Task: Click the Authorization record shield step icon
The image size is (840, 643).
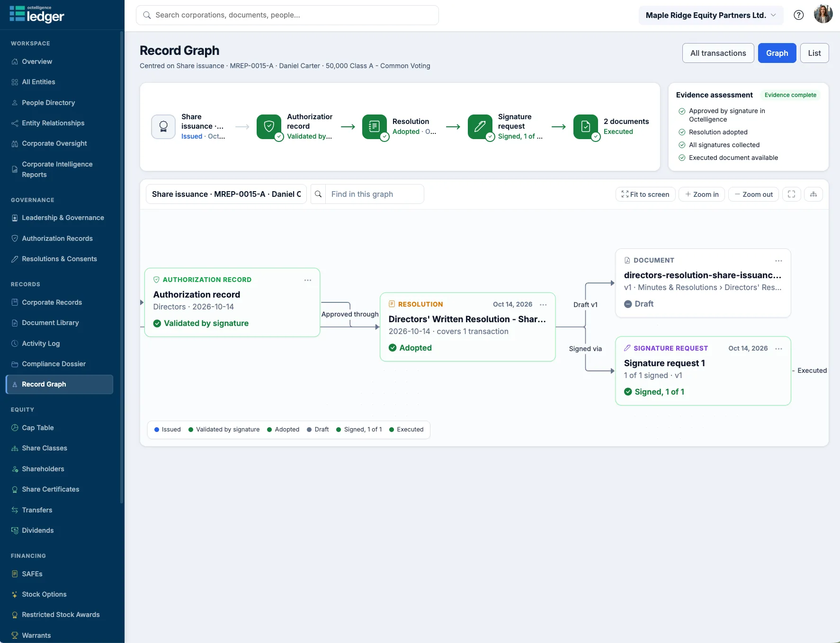Action: coord(269,126)
